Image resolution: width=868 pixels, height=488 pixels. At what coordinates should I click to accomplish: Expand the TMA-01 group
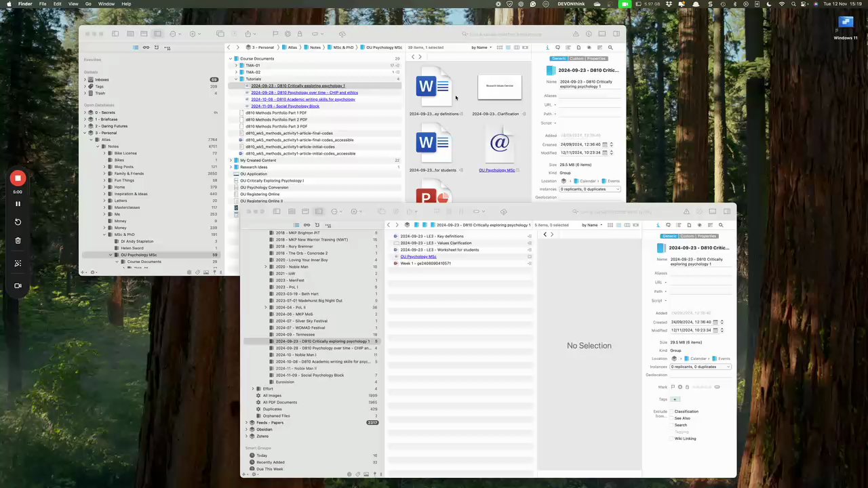(236, 66)
